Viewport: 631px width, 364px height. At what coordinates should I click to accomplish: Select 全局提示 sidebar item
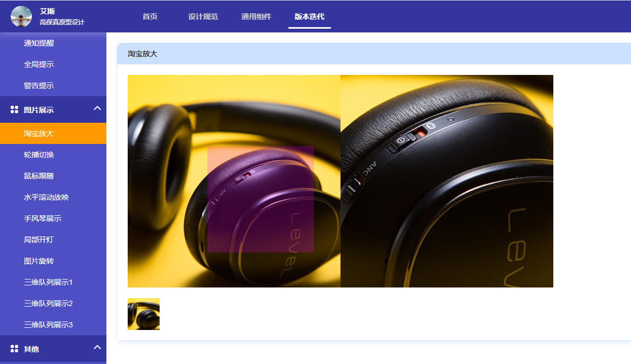click(x=53, y=64)
